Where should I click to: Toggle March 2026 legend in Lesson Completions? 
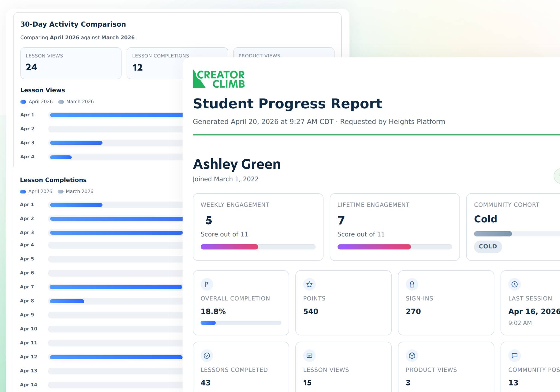76,192
